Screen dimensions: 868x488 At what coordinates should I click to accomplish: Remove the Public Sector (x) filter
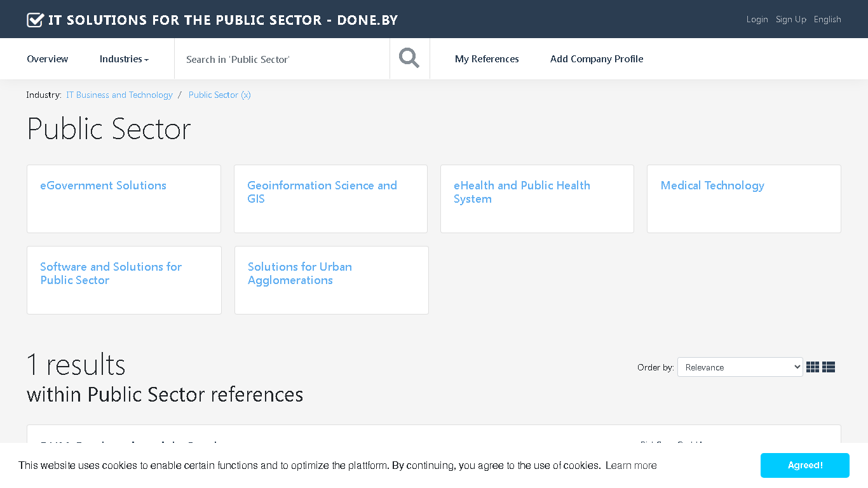point(220,95)
